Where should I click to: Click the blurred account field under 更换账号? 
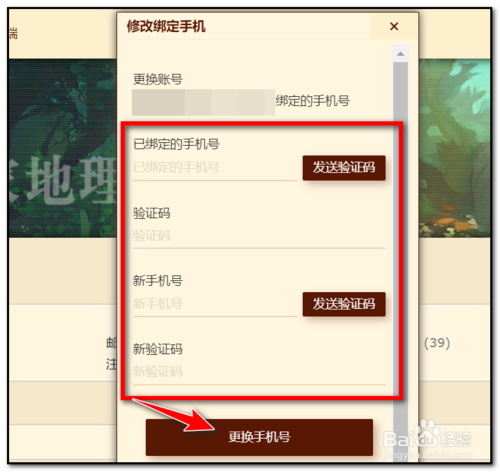pos(203,102)
